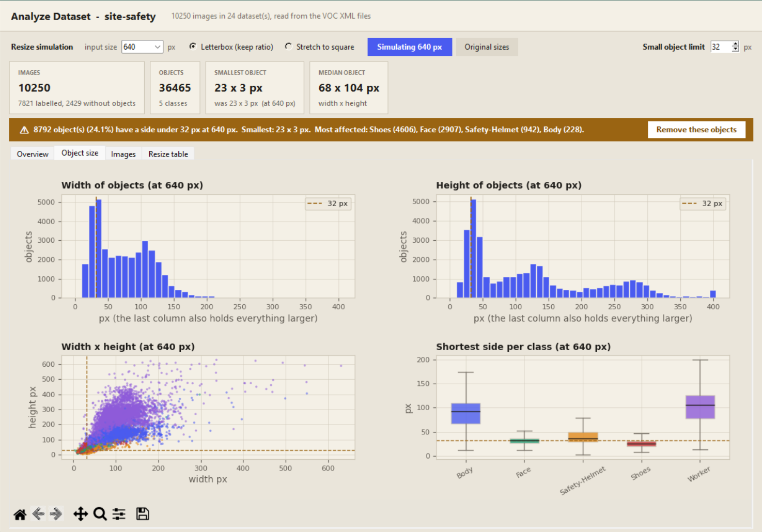The image size is (762, 532).
Task: Click the Body box in the box plot
Action: click(466, 413)
